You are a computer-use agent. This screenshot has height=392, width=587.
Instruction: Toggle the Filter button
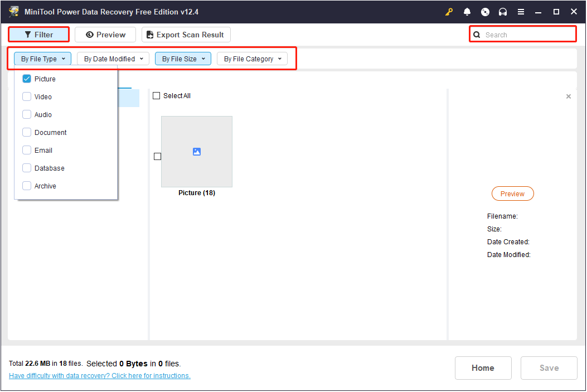pyautogui.click(x=39, y=35)
